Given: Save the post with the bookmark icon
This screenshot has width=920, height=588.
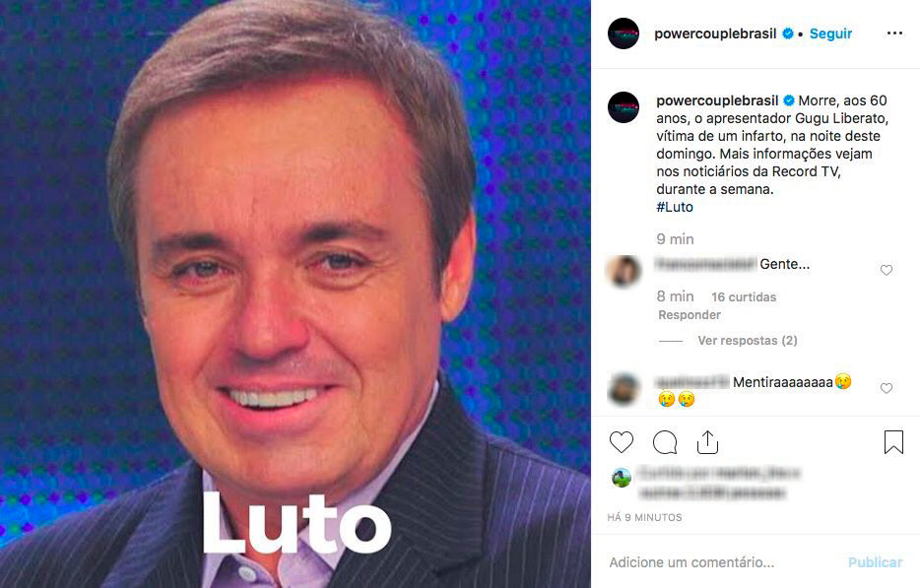Looking at the screenshot, I should click(x=893, y=442).
